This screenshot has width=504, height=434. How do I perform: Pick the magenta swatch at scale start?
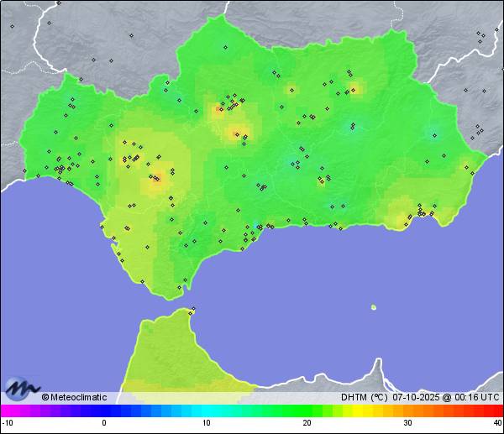pos(5,410)
